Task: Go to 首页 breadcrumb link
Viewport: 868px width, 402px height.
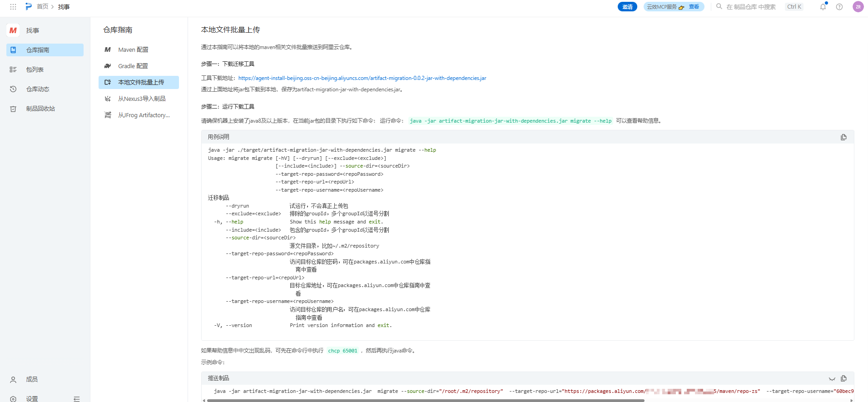Action: click(42, 7)
